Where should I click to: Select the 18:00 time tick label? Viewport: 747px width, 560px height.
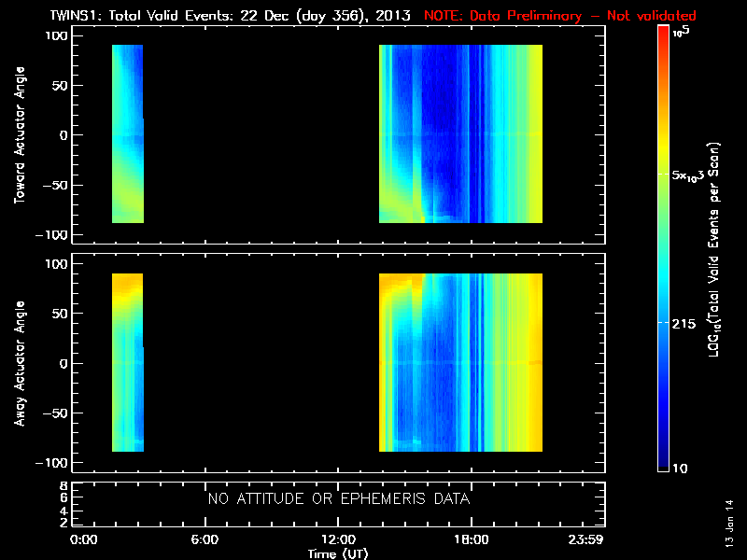[471, 540]
